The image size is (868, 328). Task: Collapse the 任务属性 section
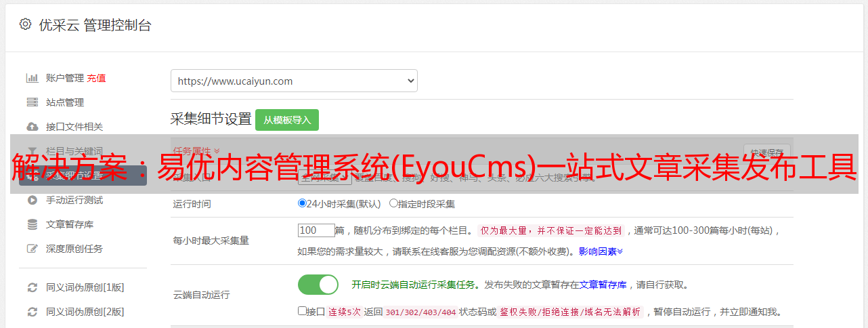pyautogui.click(x=196, y=150)
